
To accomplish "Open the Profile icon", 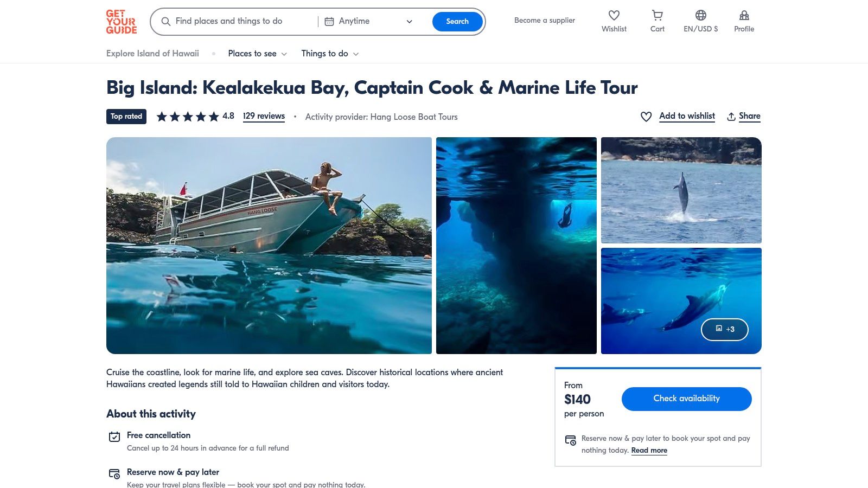I will pyautogui.click(x=744, y=16).
